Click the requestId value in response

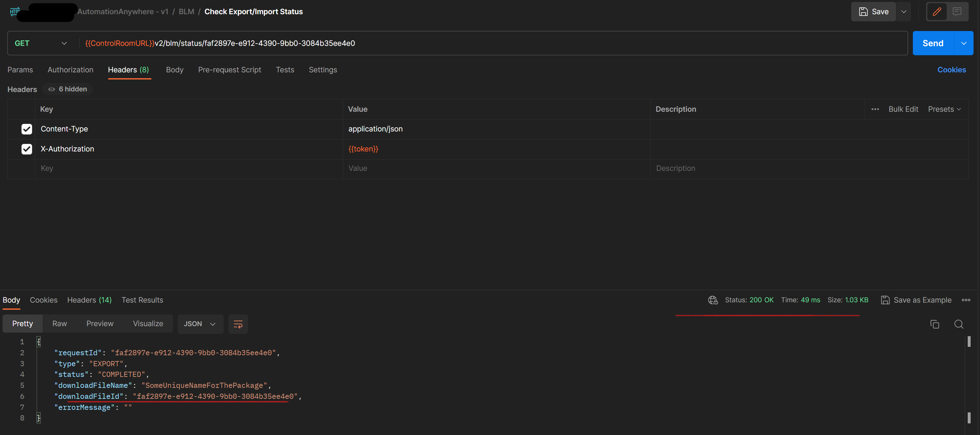(193, 353)
